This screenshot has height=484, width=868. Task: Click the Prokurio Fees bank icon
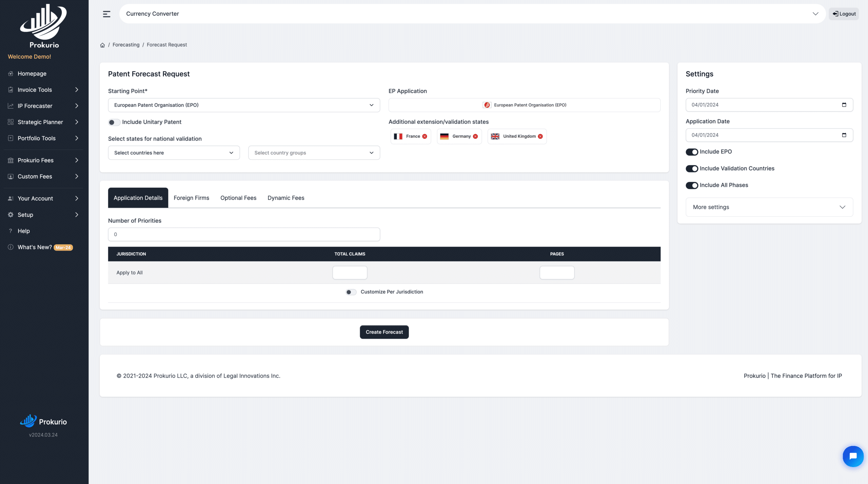11,160
